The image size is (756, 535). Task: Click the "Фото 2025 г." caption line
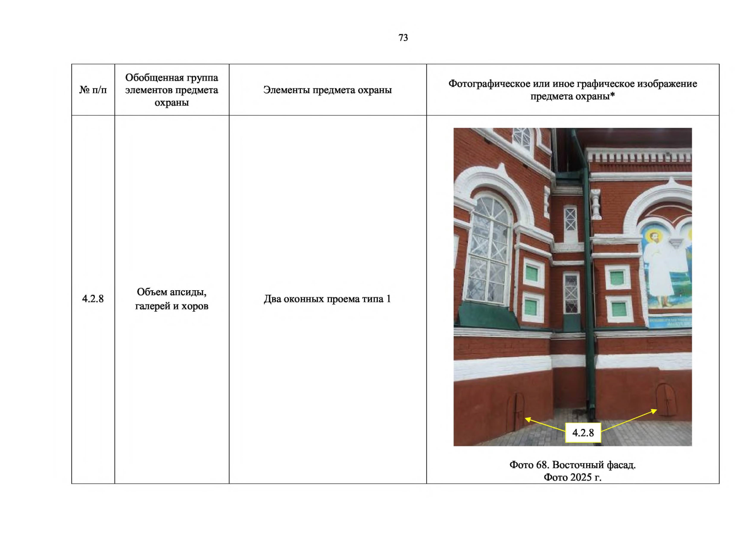click(572, 477)
